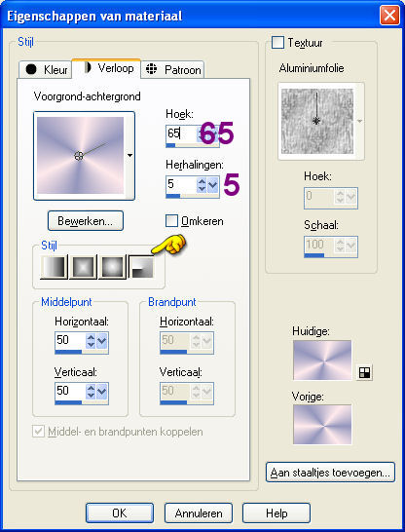
Task: Click the Huidige gradient swatch
Action: 322,361
